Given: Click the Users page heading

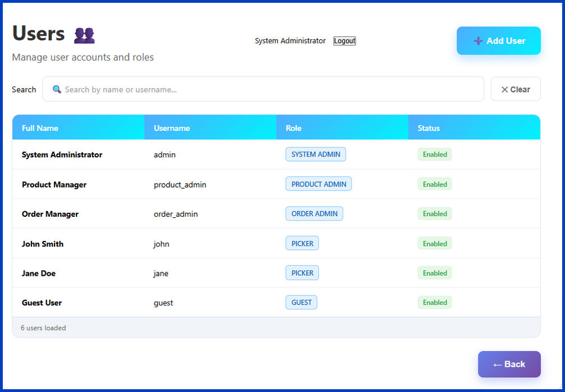Looking at the screenshot, I should pos(39,34).
